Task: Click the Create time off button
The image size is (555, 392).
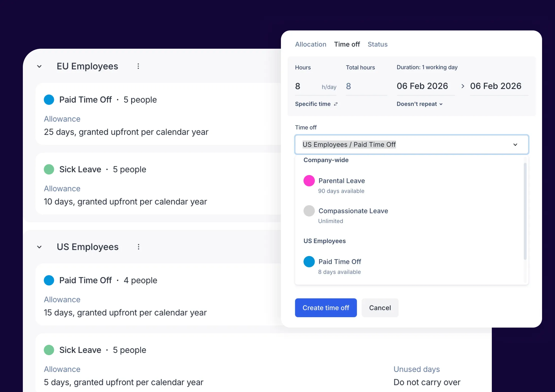Action: point(326,308)
